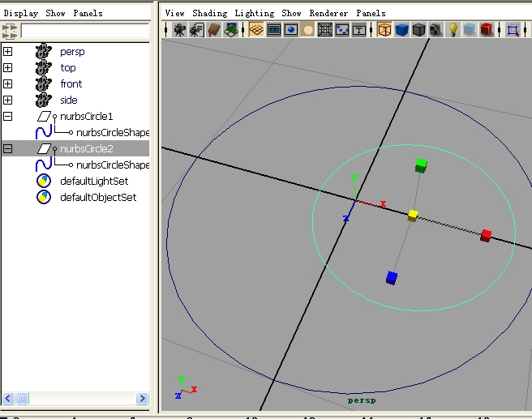The height and width of the screenshot is (419, 532).
Task: Click the red X scale handle
Action: [486, 235]
